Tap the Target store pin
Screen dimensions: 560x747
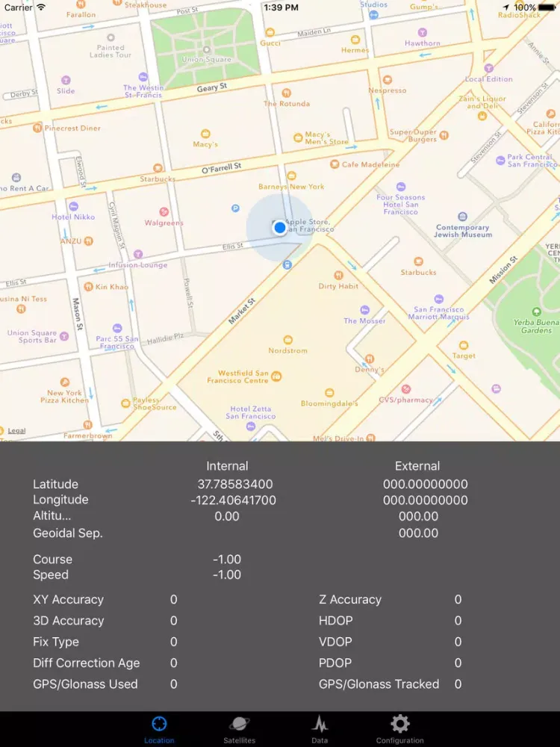[464, 345]
